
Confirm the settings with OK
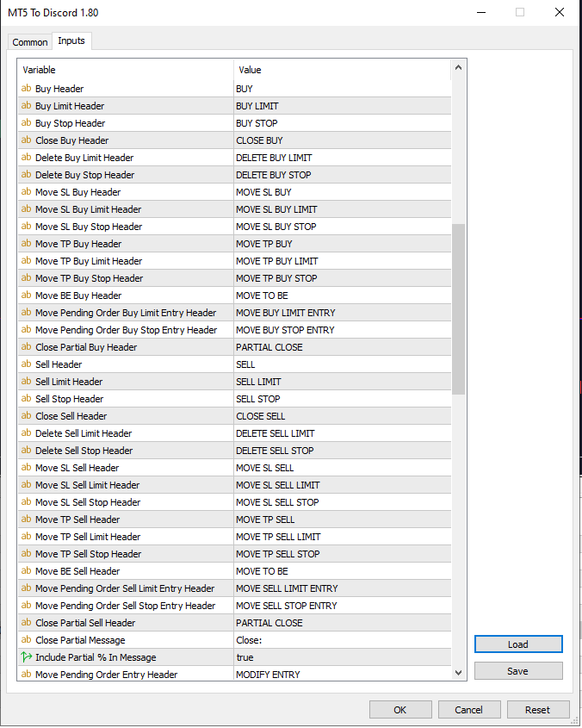coord(400,710)
